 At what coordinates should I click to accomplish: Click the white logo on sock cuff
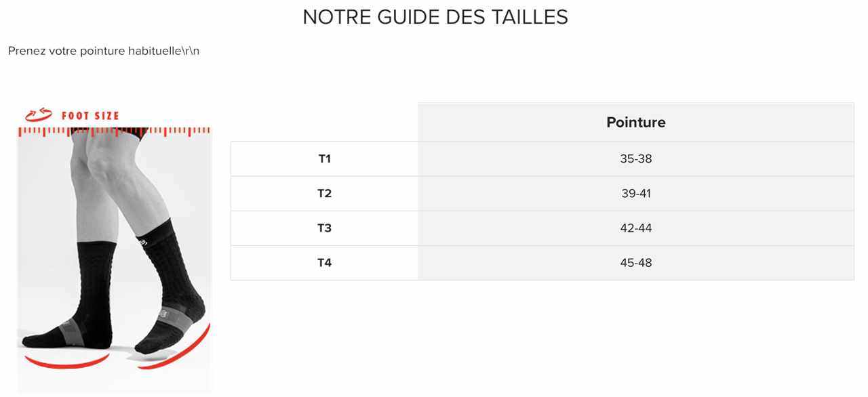[143, 241]
